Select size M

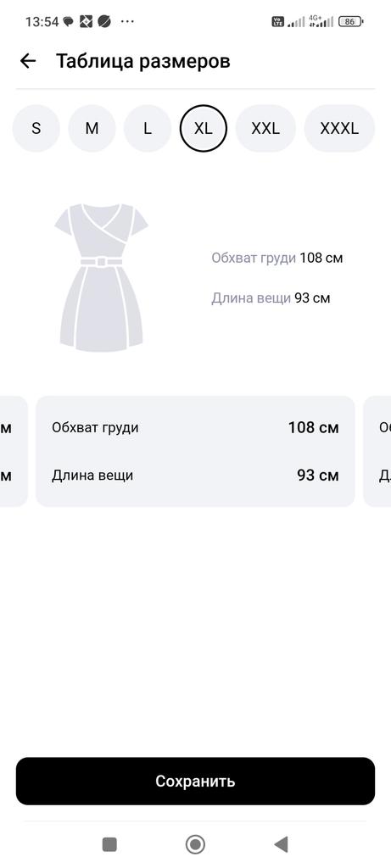click(x=92, y=129)
